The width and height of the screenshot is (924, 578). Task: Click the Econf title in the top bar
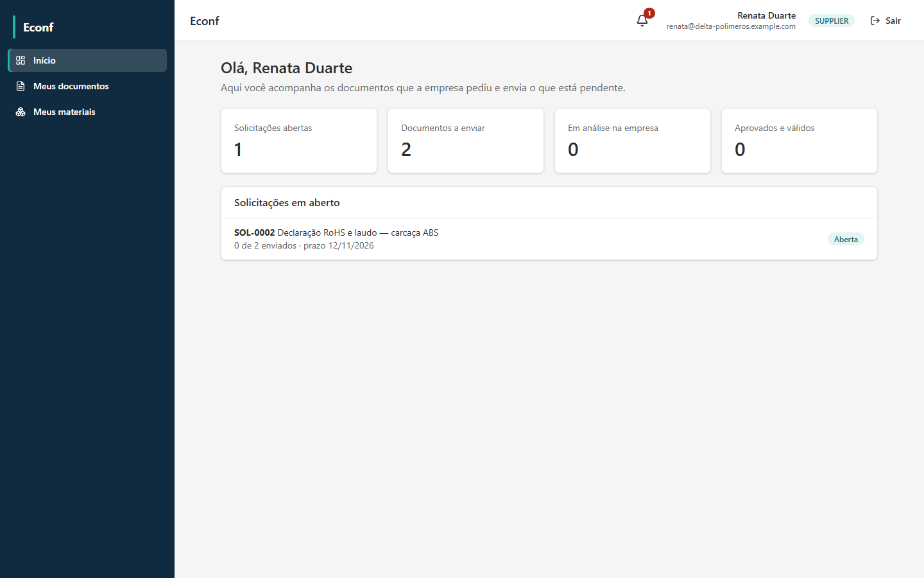[x=205, y=21]
